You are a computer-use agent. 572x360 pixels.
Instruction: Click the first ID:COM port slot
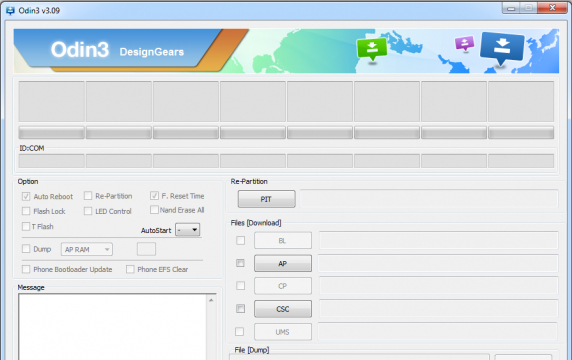[x=51, y=161]
